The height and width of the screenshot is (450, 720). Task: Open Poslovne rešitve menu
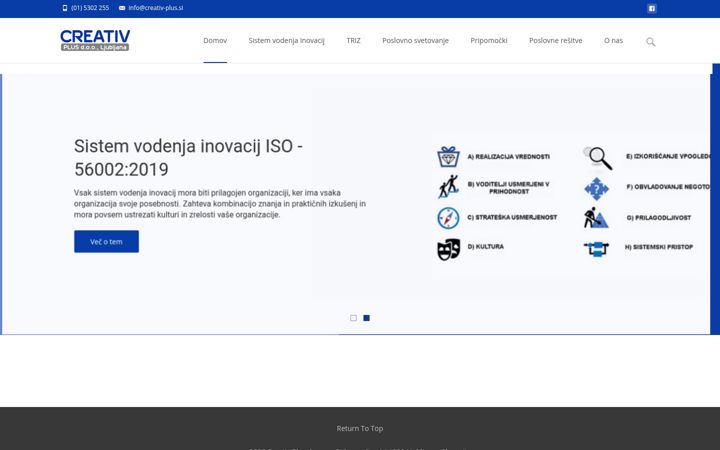[x=556, y=40]
